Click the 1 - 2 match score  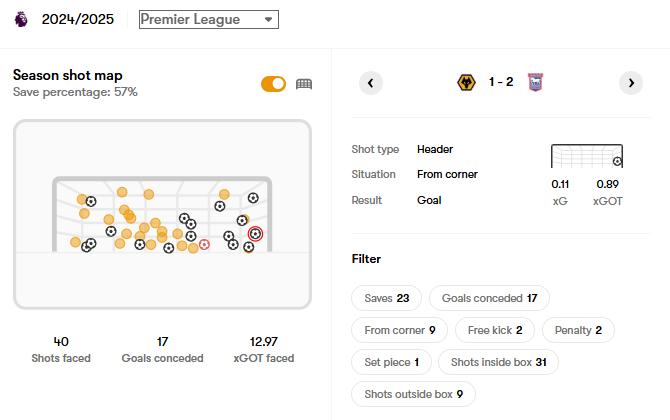pos(501,83)
